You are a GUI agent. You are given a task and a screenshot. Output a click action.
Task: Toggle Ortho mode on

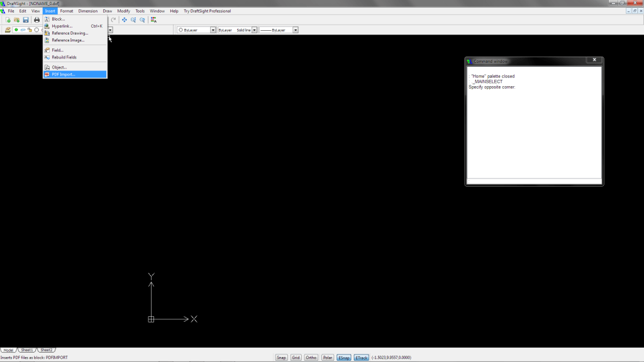(311, 357)
